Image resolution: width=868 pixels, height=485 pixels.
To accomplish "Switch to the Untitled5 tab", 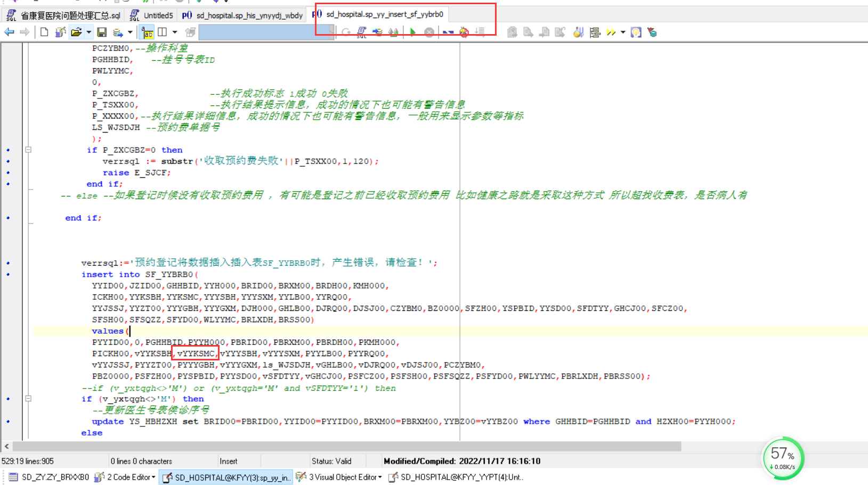I will pos(152,15).
